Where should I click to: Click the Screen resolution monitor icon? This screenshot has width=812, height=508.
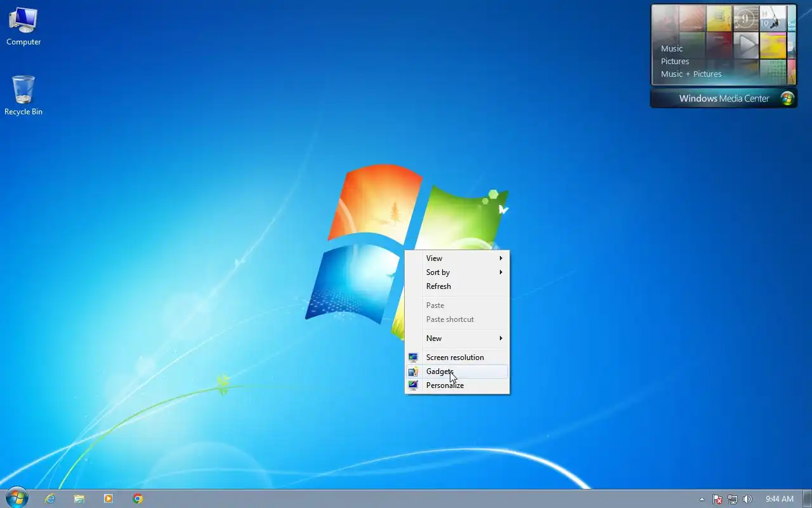tap(413, 358)
